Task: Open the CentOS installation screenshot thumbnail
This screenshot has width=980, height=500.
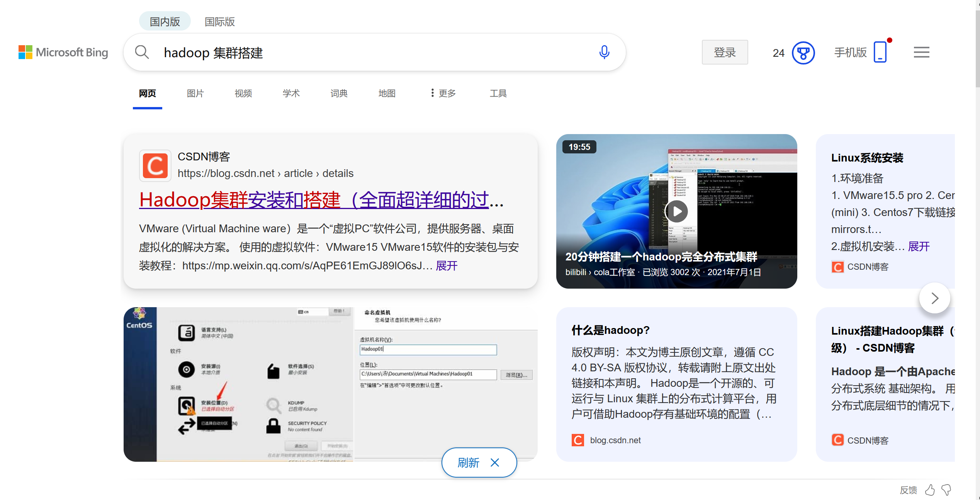Action: click(238, 384)
